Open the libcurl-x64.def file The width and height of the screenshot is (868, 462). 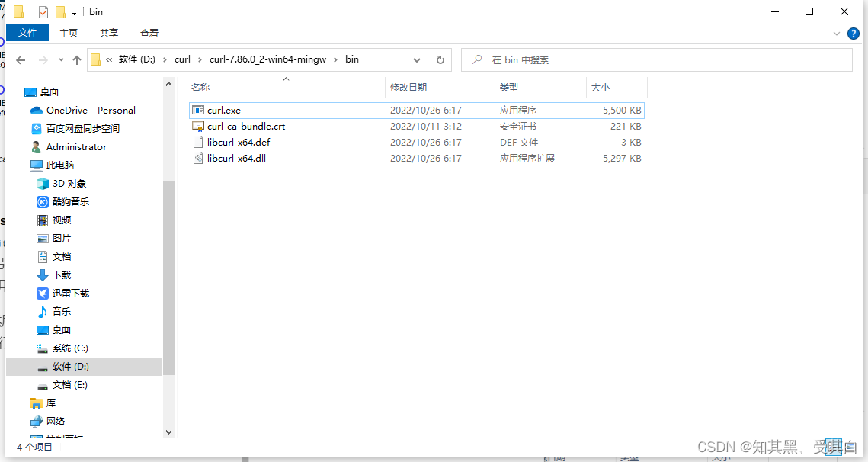240,142
